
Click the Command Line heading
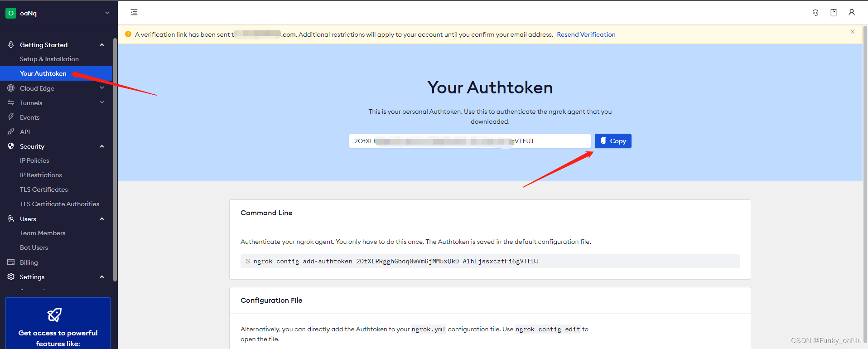pos(266,213)
